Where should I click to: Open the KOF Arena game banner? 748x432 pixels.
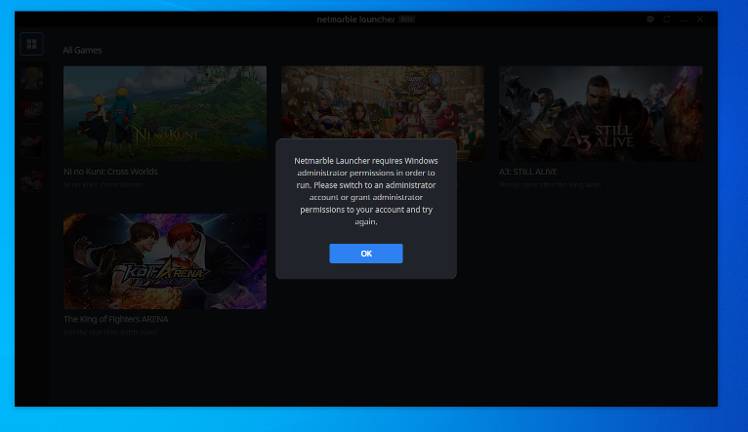click(x=165, y=261)
